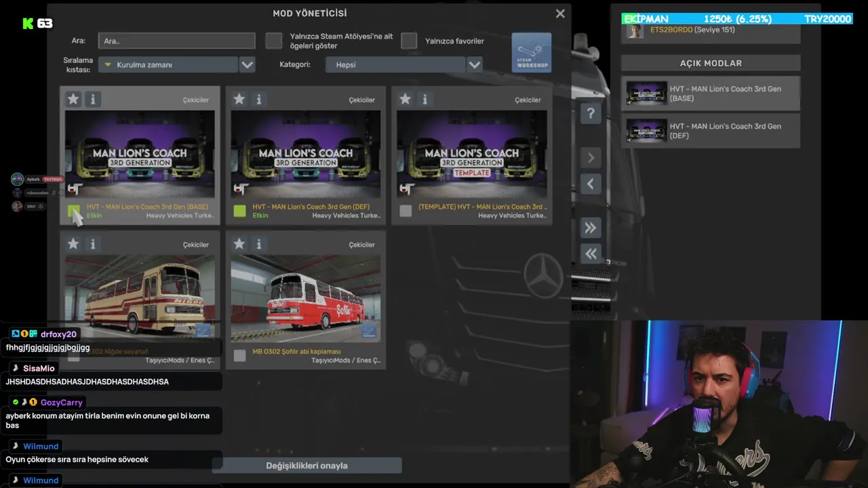Close the Mod Yöneticisi window
The image size is (868, 488).
tap(560, 14)
